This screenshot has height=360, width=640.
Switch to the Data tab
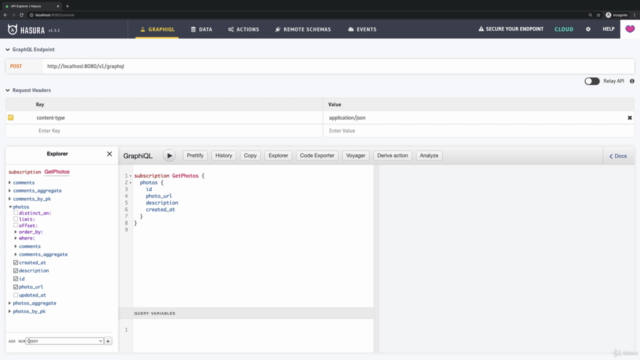coord(202,29)
